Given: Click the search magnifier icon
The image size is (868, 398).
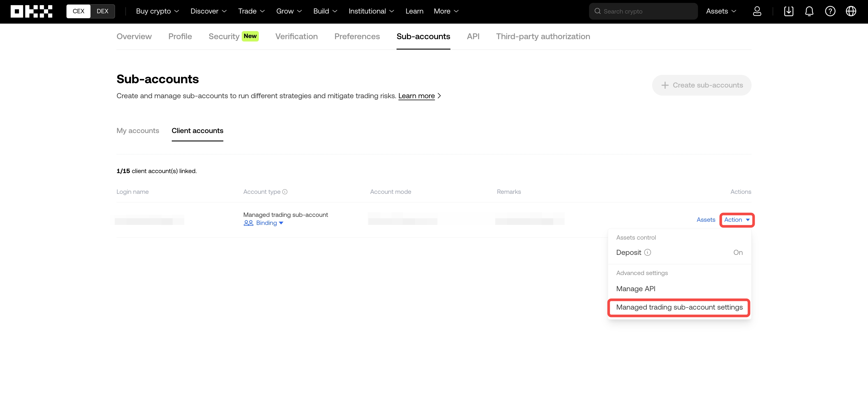Looking at the screenshot, I should [x=597, y=11].
